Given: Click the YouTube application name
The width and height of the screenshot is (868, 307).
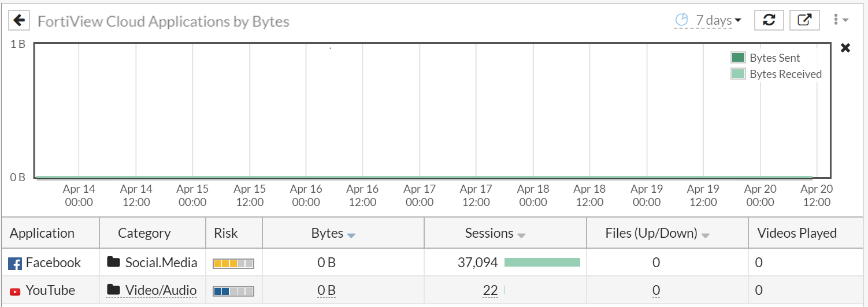Looking at the screenshot, I should pyautogui.click(x=50, y=291).
